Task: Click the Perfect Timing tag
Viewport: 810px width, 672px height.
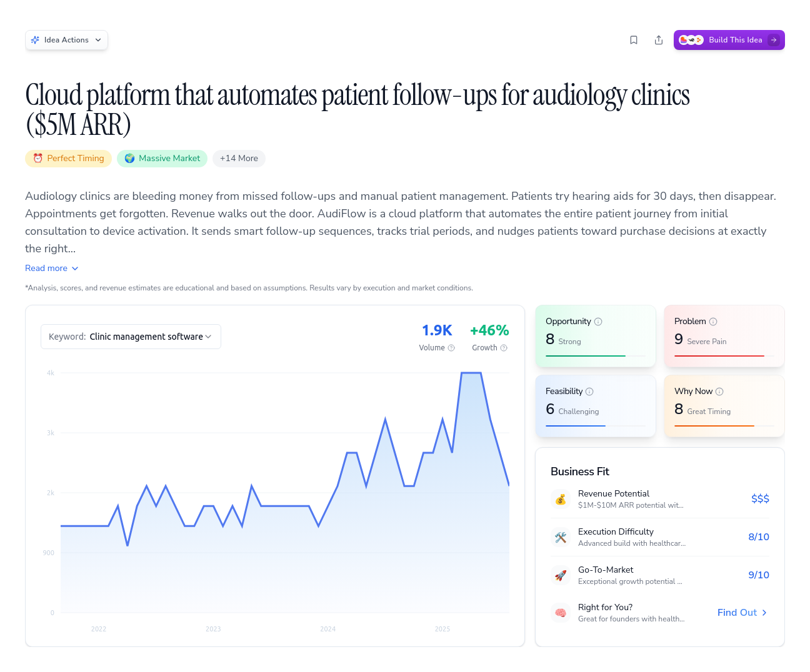Action: point(68,159)
